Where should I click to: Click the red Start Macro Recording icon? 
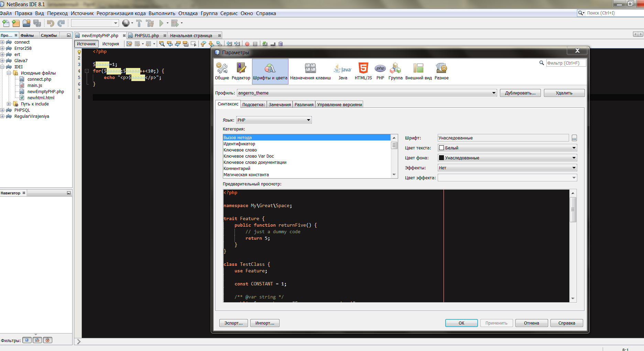[247, 44]
